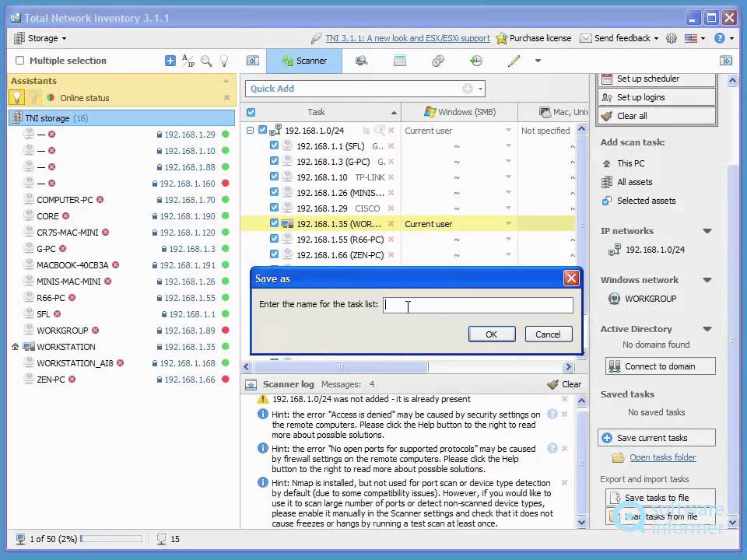
Task: Click the lit lightbulb assistant button
Action: point(17,98)
